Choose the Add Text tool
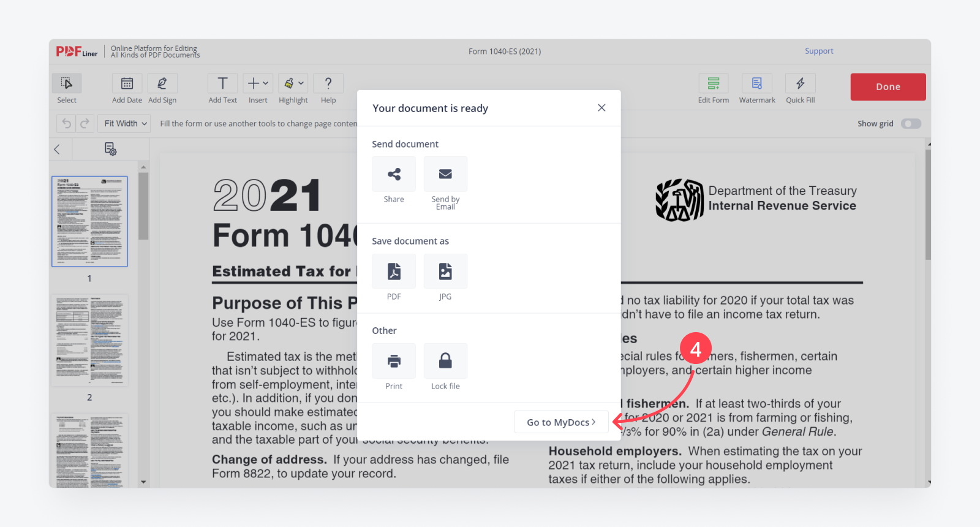 (x=223, y=83)
